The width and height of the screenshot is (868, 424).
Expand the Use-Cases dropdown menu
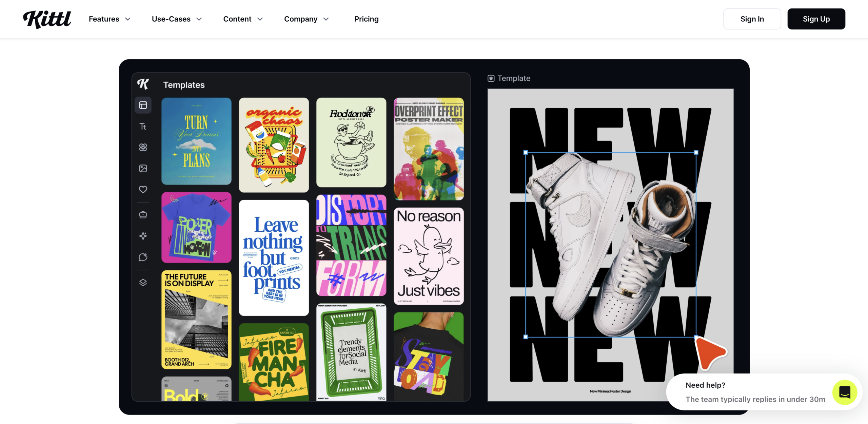(177, 19)
